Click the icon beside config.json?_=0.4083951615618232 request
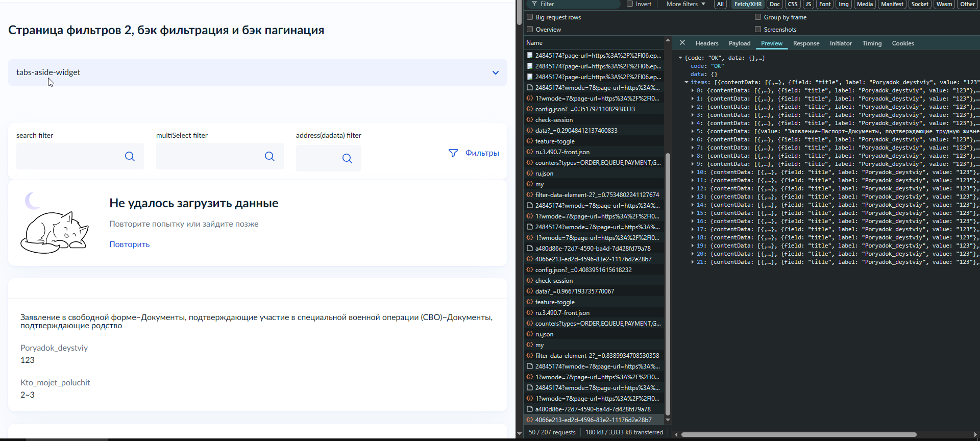 [x=530, y=270]
